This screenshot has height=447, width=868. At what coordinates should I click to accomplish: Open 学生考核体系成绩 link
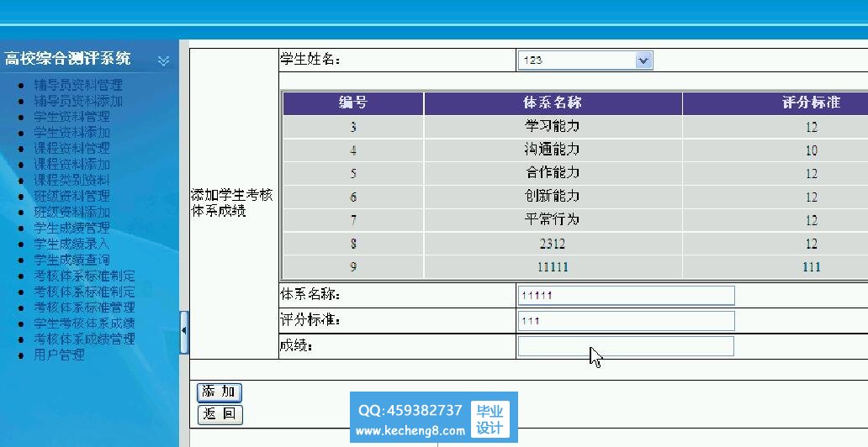[84, 323]
